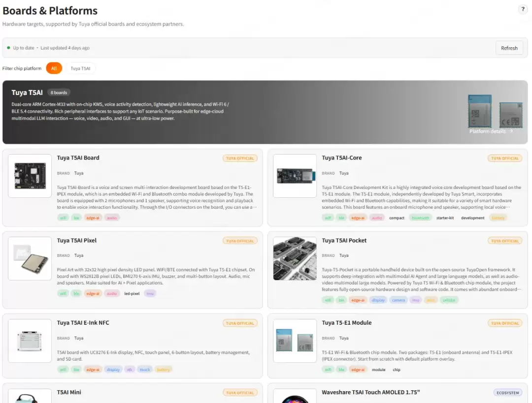Open Tuya T5AI Pixel card title
The image size is (532, 403).
(77, 240)
